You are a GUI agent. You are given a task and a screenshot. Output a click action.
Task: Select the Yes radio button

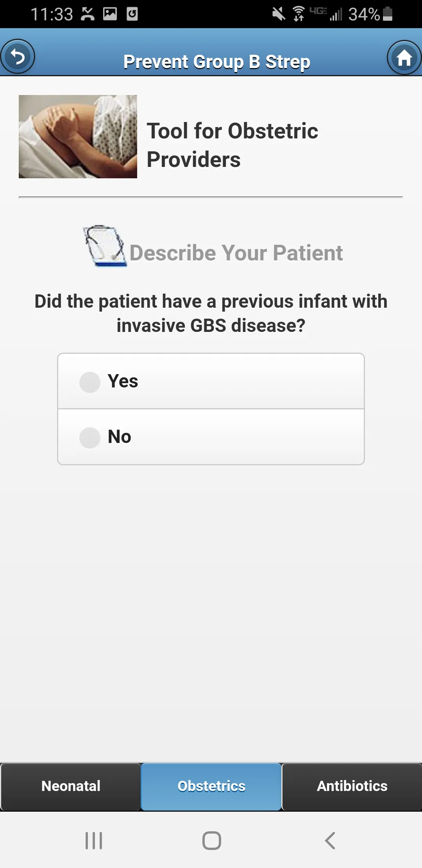90,382
